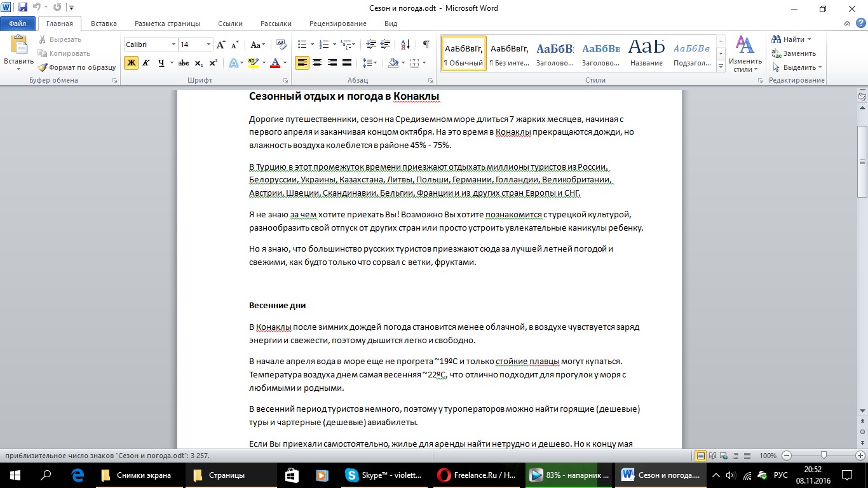Click the zoom slider handle in status bar
Viewport: 868px width, 488px height.
coord(824,456)
